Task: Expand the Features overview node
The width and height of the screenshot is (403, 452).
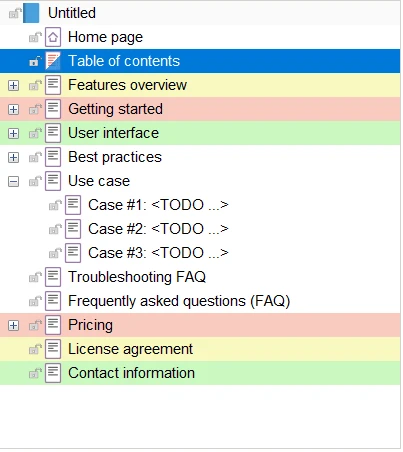Action: [x=13, y=86]
